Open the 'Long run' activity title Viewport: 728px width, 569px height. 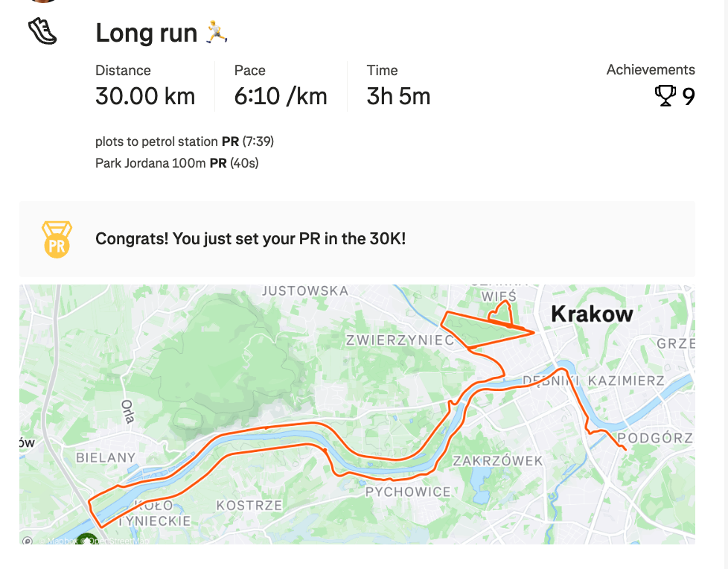146,33
